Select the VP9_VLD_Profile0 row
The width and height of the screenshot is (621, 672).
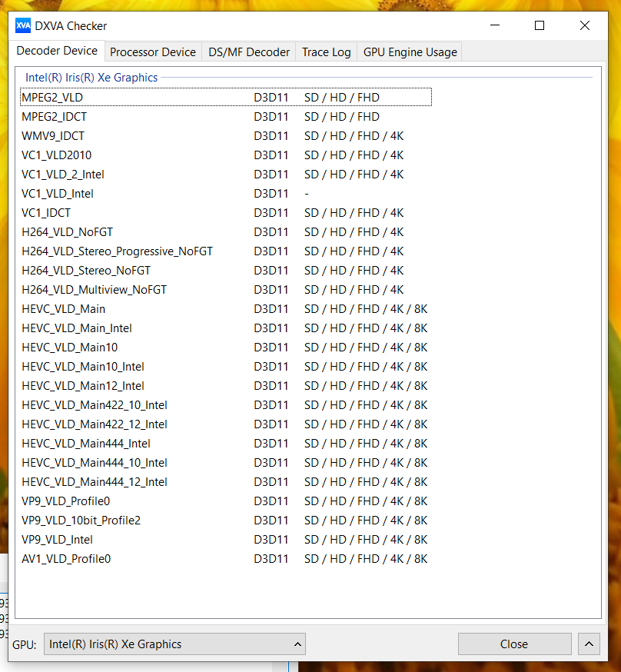pos(226,501)
